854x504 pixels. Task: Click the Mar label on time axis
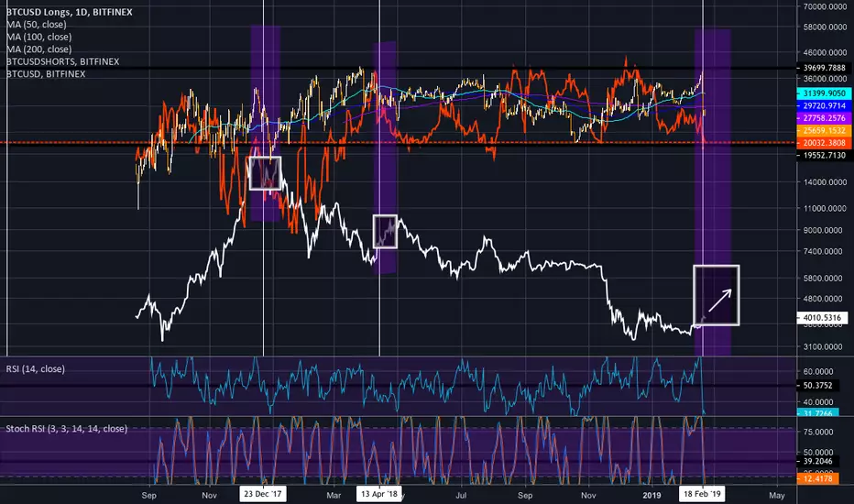click(x=334, y=495)
